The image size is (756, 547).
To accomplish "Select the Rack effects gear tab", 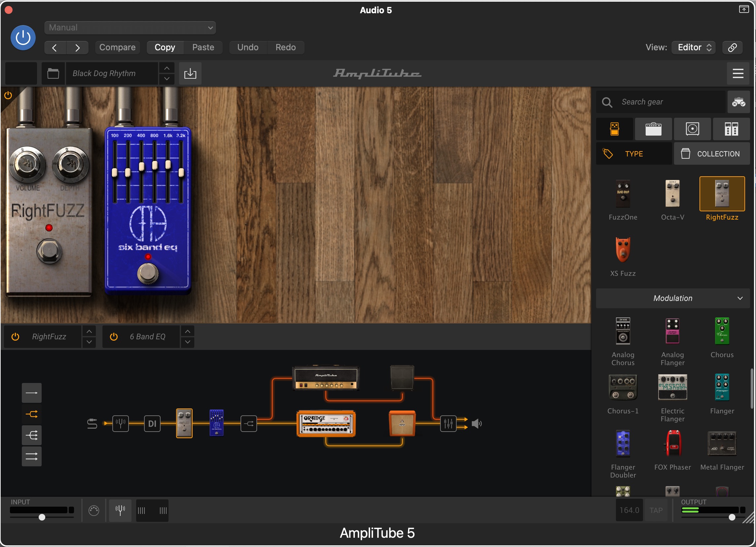I will (x=731, y=129).
